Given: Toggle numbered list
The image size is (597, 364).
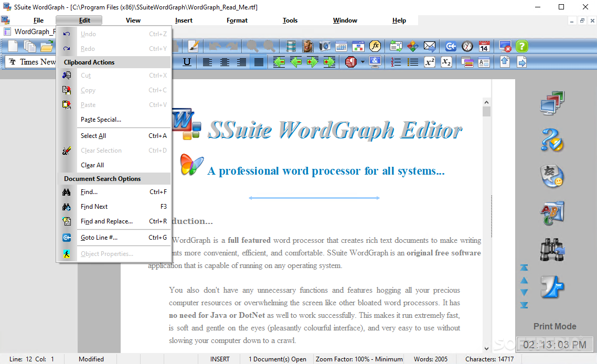Looking at the screenshot, I should click(396, 62).
